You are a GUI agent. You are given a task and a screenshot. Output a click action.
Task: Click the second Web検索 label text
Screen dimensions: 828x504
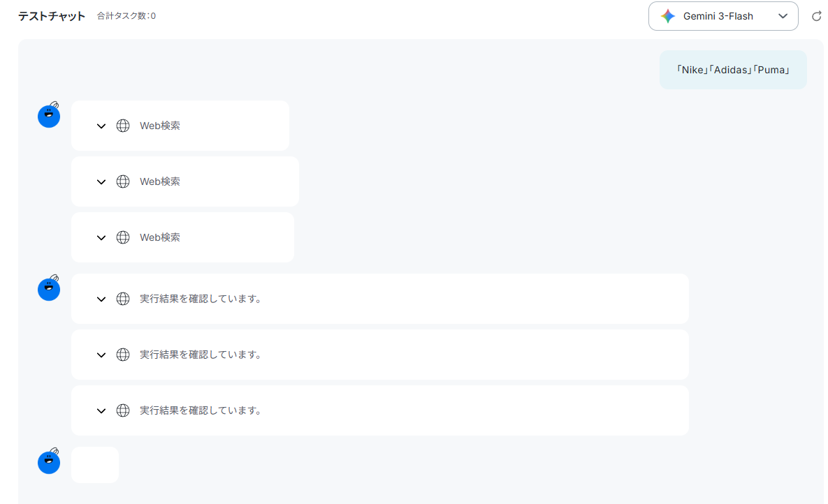(x=160, y=181)
